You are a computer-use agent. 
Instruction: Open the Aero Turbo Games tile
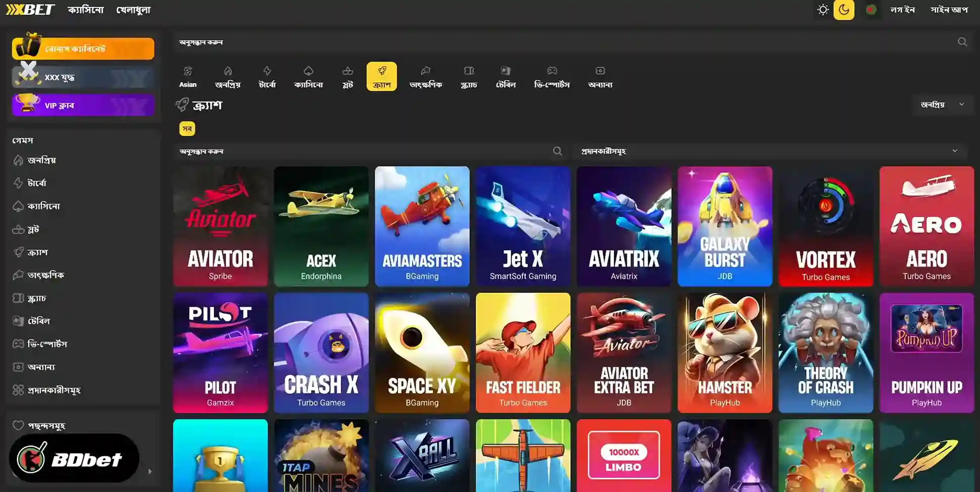927,226
